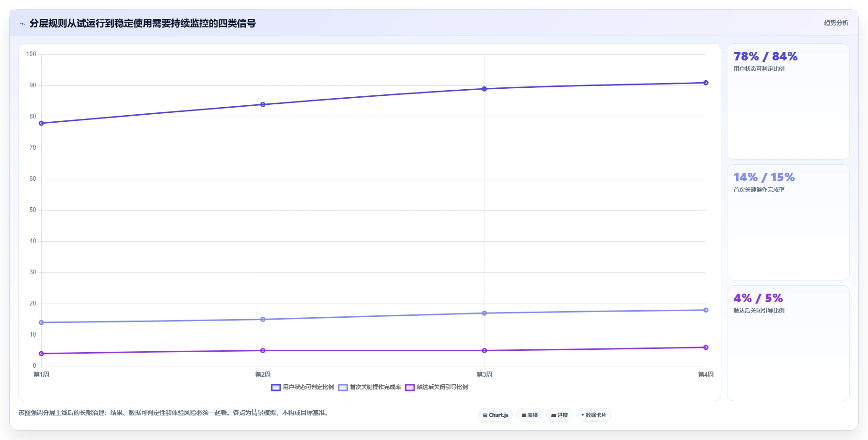
Task: Click the 用户状态可判定比例 point at 第4周
Action: (x=706, y=83)
